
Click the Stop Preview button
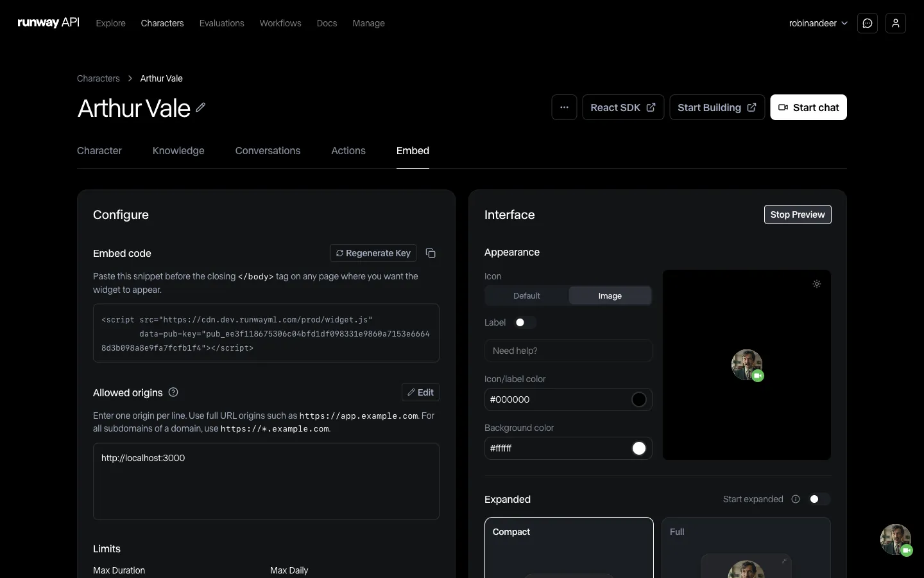click(x=798, y=215)
